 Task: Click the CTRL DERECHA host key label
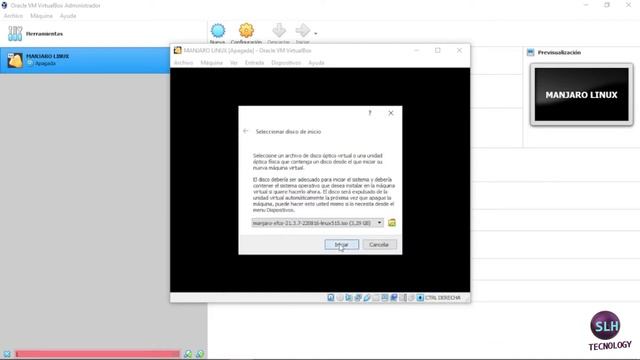click(x=443, y=298)
